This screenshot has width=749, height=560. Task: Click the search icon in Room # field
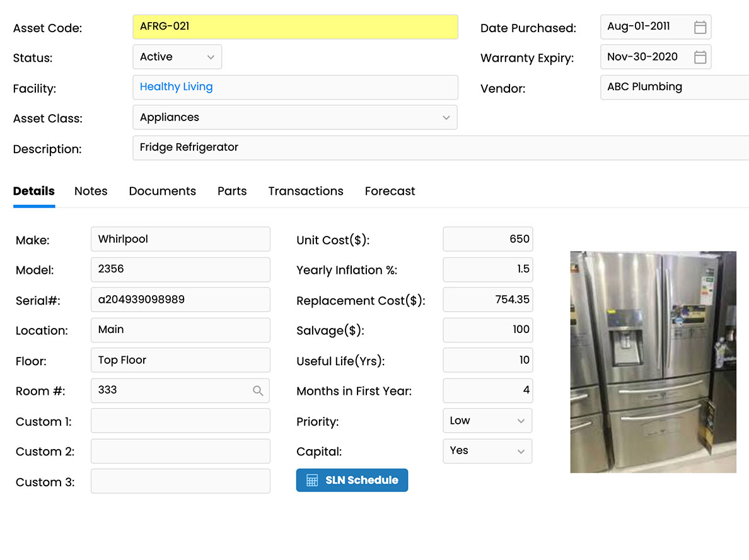[258, 391]
